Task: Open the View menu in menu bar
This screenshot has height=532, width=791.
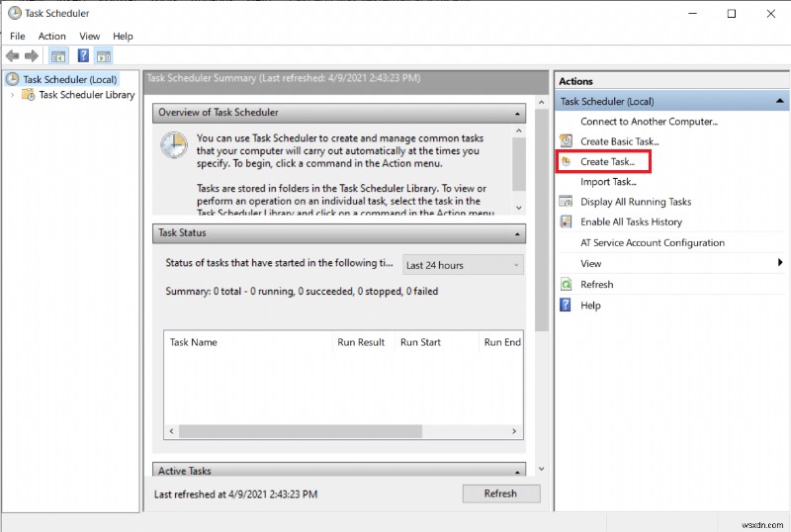Action: pos(89,37)
